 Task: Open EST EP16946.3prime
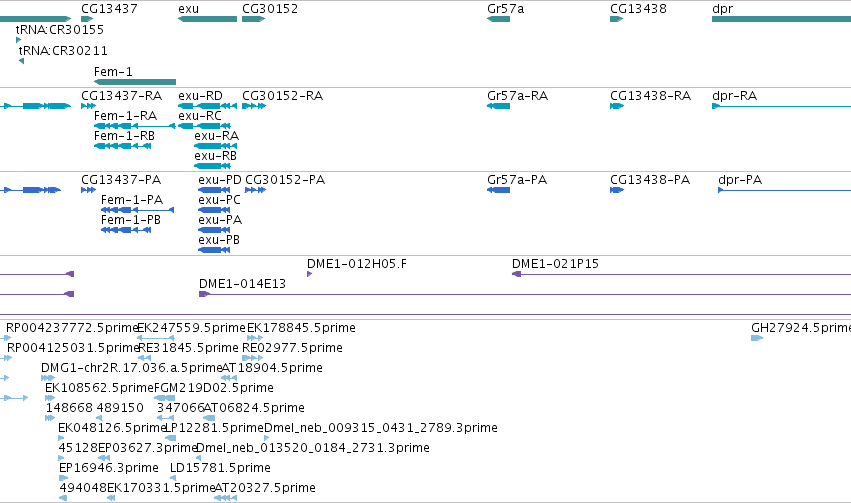pos(109,468)
